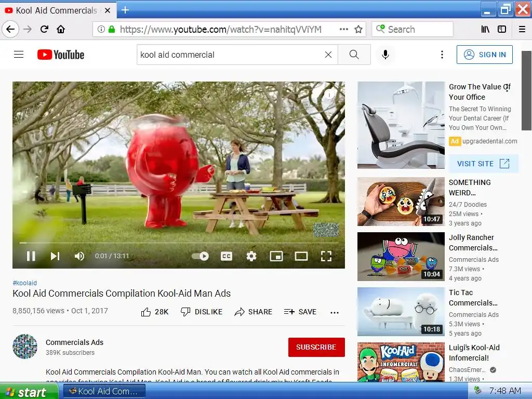
Task: Close the Kool Aid Commercials tab
Action: coord(107,10)
